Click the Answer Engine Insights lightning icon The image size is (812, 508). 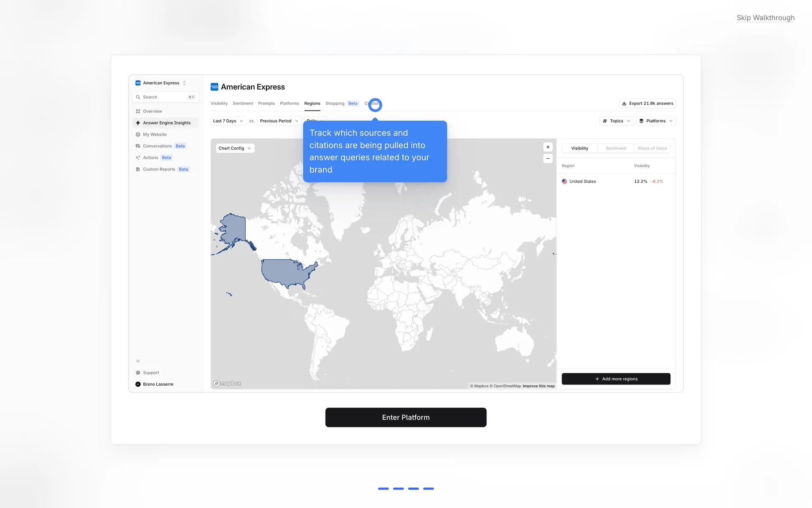[138, 123]
